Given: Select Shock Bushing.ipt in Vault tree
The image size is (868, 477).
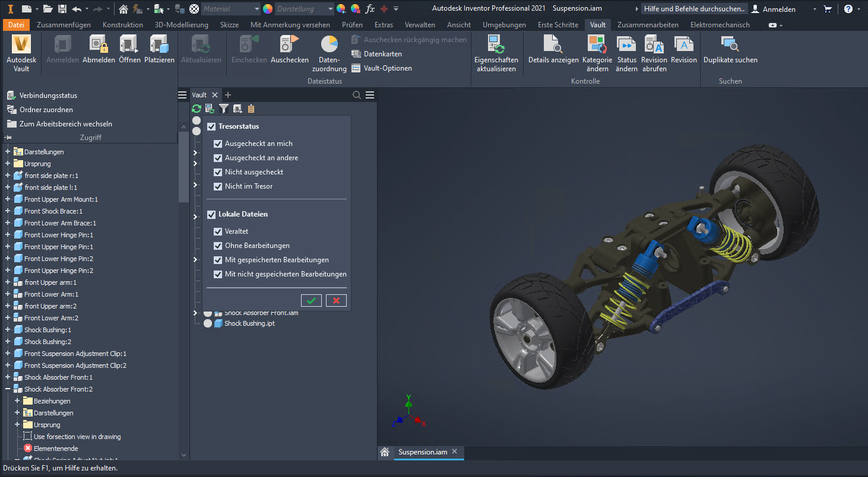Looking at the screenshot, I should (x=249, y=323).
